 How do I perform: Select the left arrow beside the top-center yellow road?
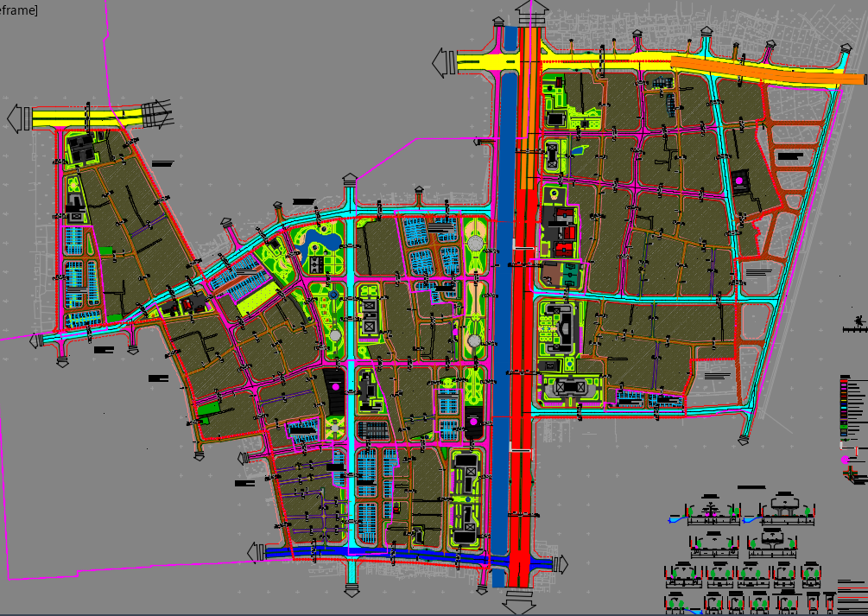click(x=443, y=62)
